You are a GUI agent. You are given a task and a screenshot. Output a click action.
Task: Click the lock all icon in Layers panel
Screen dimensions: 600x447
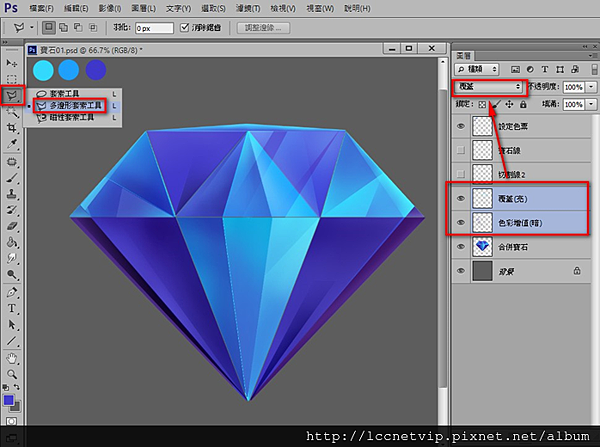point(521,104)
